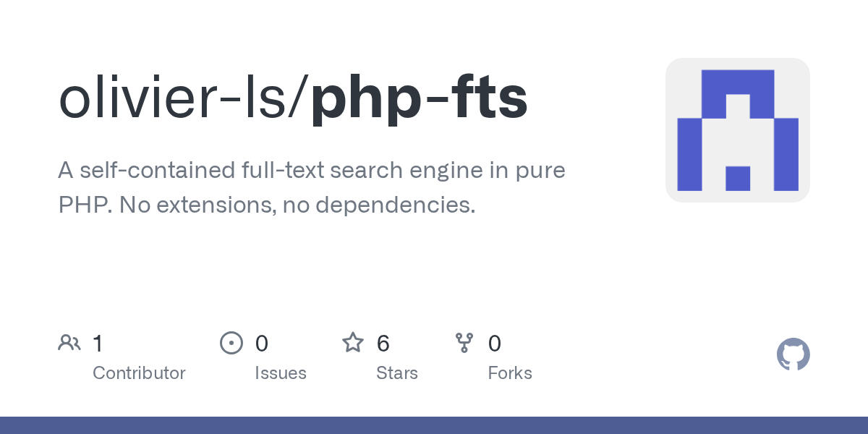Click the Forks label
Image resolution: width=868 pixels, height=434 pixels.
pyautogui.click(x=510, y=373)
